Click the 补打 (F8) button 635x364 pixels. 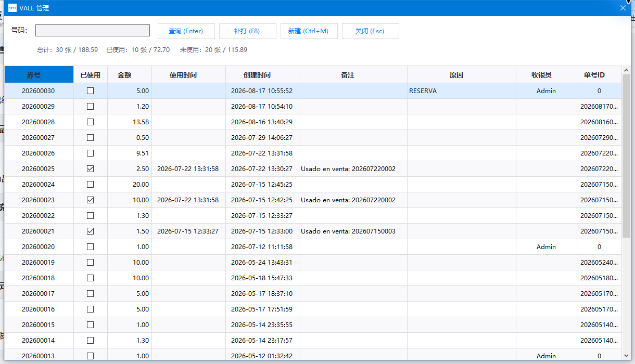pos(247,31)
